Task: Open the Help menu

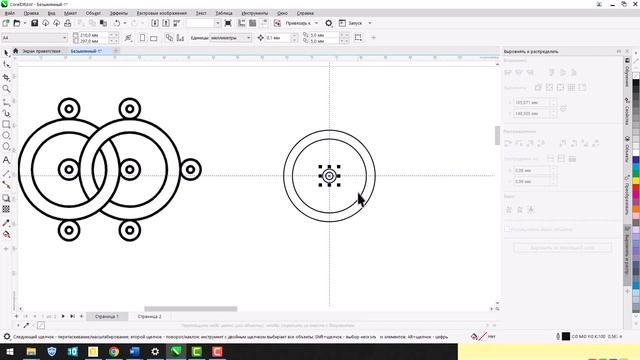Action: pos(305,13)
